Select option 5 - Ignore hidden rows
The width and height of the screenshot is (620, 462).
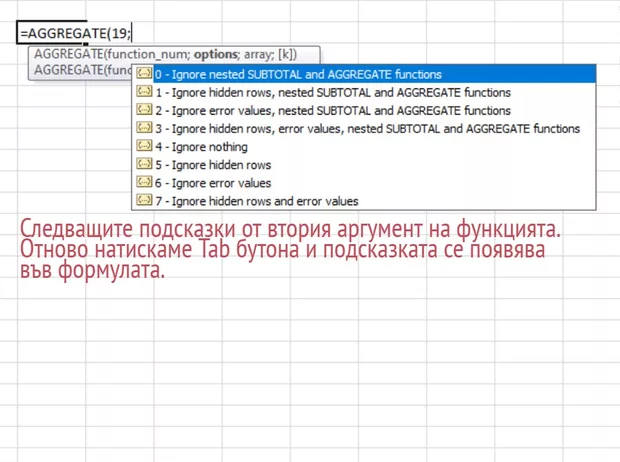pos(364,165)
